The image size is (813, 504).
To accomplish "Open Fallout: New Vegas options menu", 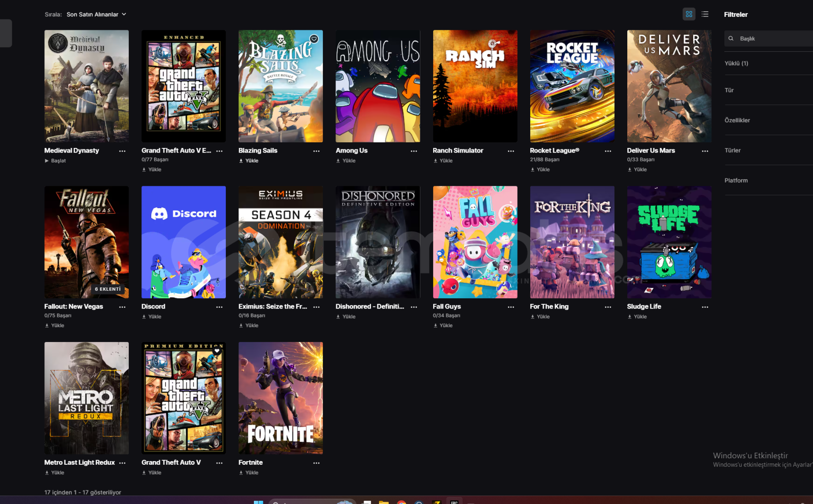I will (122, 307).
